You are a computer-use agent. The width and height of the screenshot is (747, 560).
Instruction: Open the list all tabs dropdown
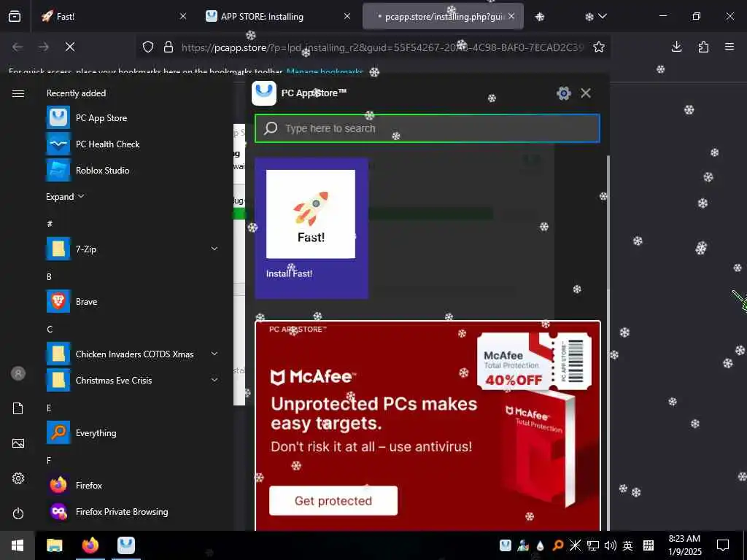tap(602, 16)
